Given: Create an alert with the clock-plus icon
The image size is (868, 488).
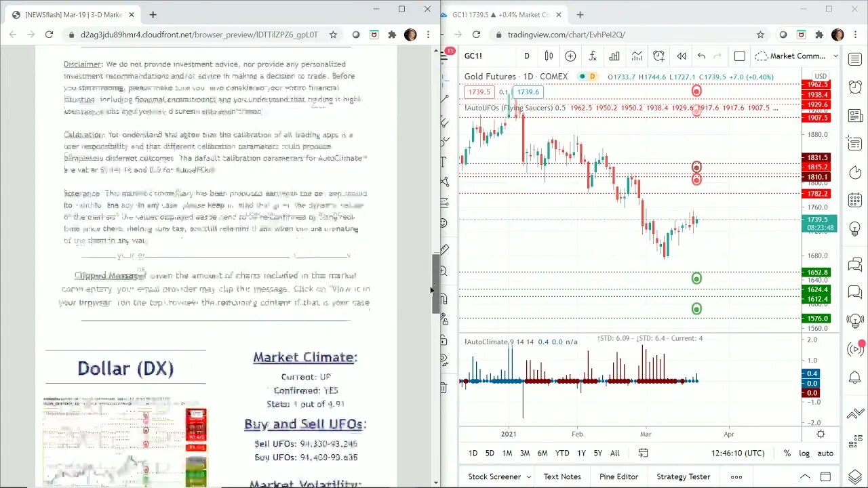Looking at the screenshot, I should [x=659, y=56].
